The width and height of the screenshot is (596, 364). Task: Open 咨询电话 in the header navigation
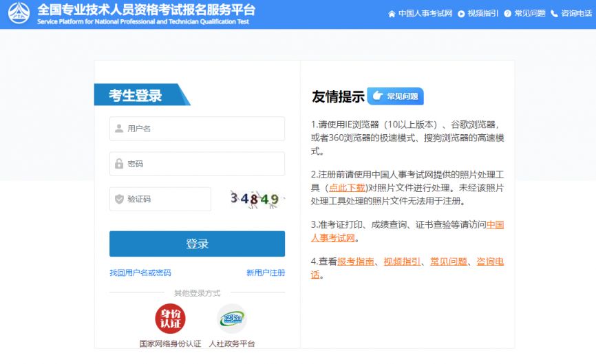point(576,14)
